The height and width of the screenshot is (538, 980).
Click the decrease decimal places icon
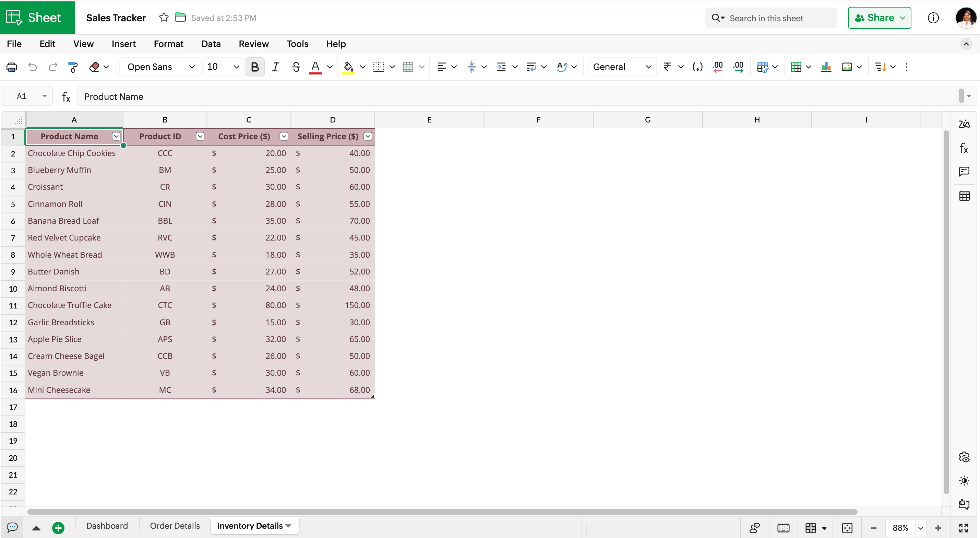tap(717, 67)
